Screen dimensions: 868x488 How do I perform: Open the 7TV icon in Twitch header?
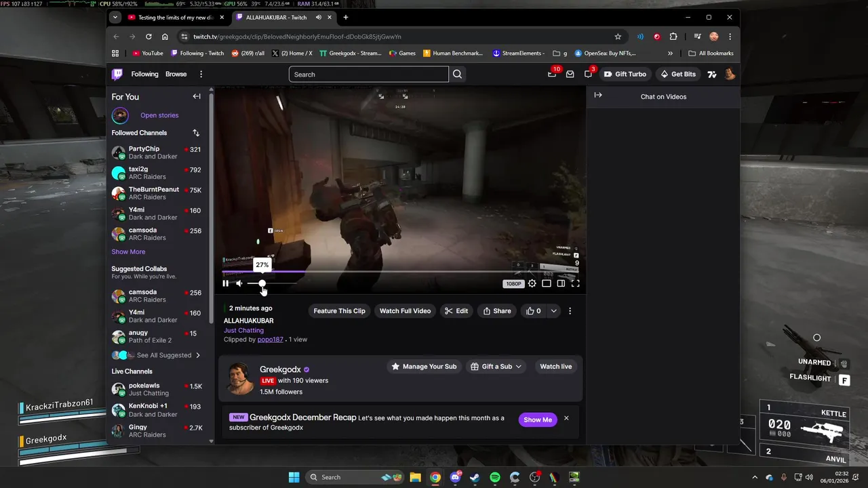pyautogui.click(x=712, y=74)
